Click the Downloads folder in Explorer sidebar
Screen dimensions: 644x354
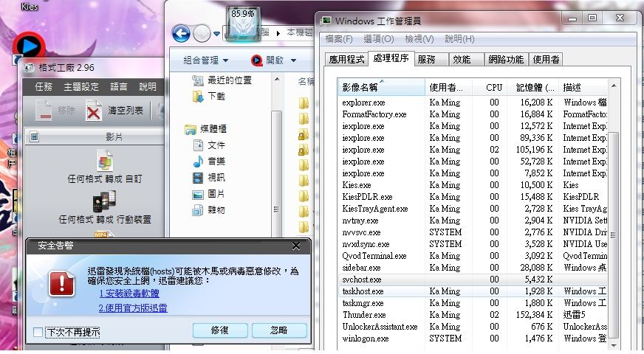(x=216, y=97)
